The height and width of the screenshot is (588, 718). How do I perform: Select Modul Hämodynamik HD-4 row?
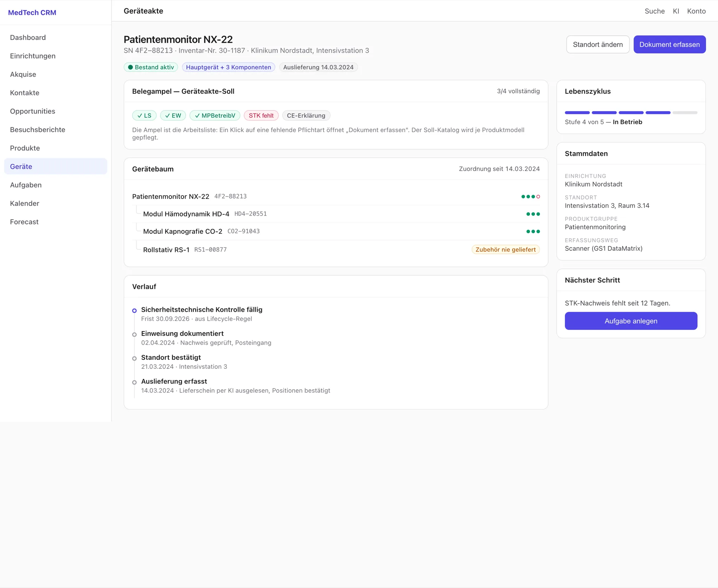(x=336, y=214)
